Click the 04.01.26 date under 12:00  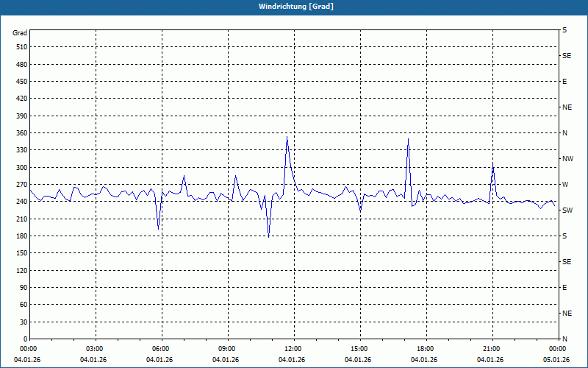[292, 360]
